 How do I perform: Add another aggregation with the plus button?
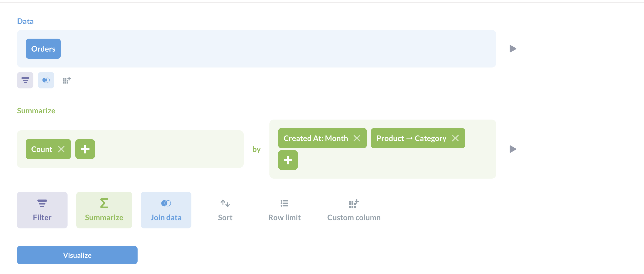(x=85, y=149)
